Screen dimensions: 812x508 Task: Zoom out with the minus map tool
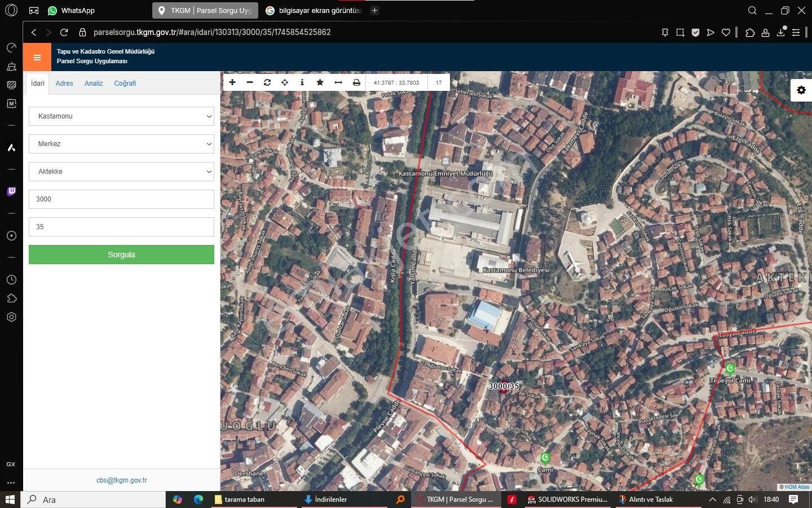(x=250, y=82)
